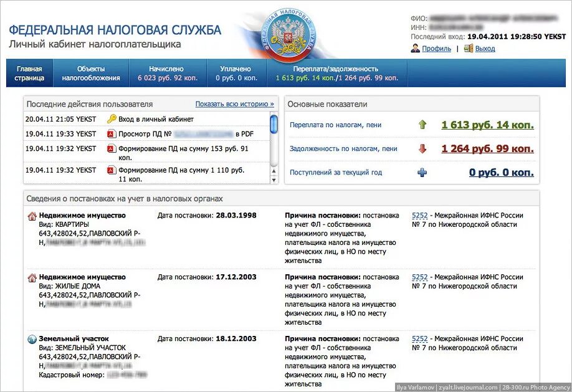Click PDF icon for 1 110 руб. 11 коп. entry
This screenshot has height=392, width=572.
(x=112, y=170)
